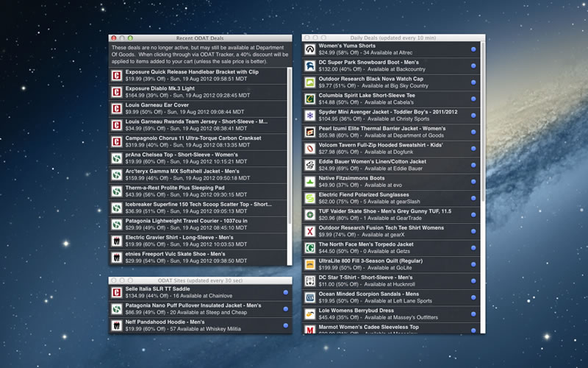588x368 pixels.
Task: Toggle the blue dot for Lole Womens Berrybud Dress
Action: [473, 314]
